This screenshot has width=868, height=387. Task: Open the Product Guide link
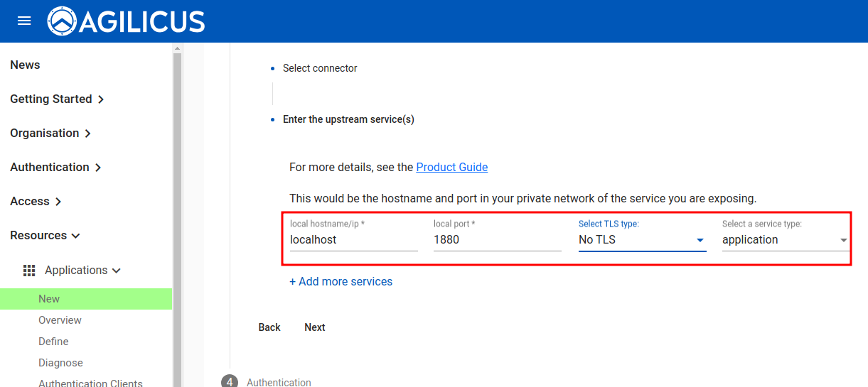click(451, 168)
